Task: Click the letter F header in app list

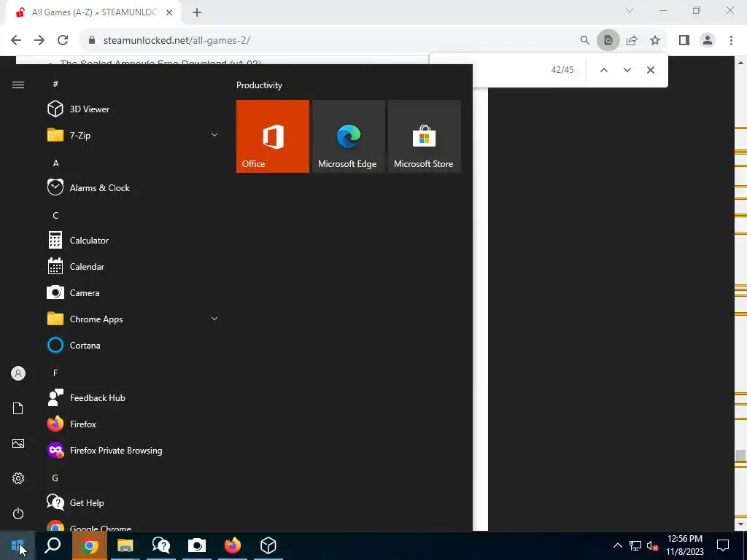Action: click(55, 373)
